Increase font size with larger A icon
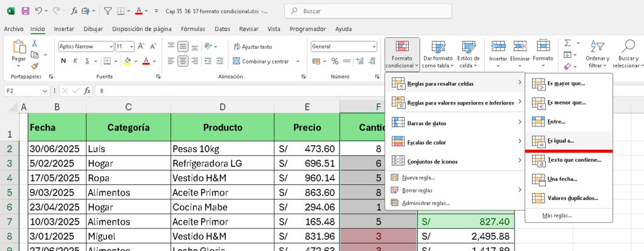This screenshot has height=251, width=644. (141, 47)
